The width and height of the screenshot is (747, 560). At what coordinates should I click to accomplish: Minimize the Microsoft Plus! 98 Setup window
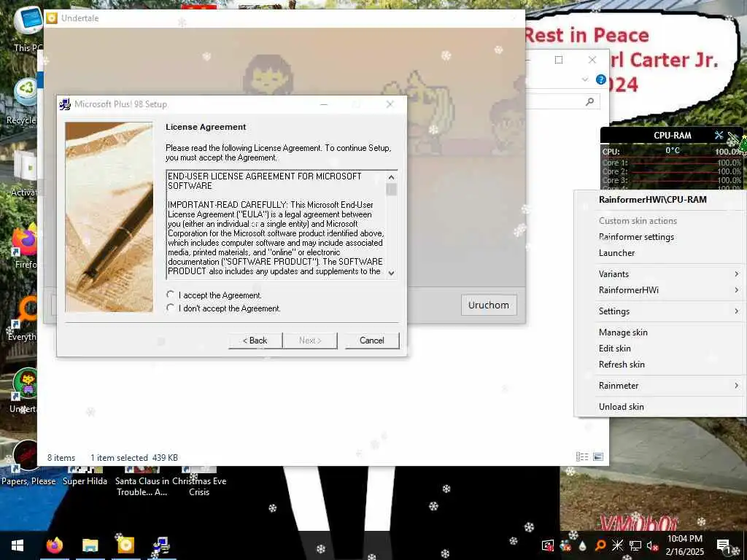[x=324, y=104]
